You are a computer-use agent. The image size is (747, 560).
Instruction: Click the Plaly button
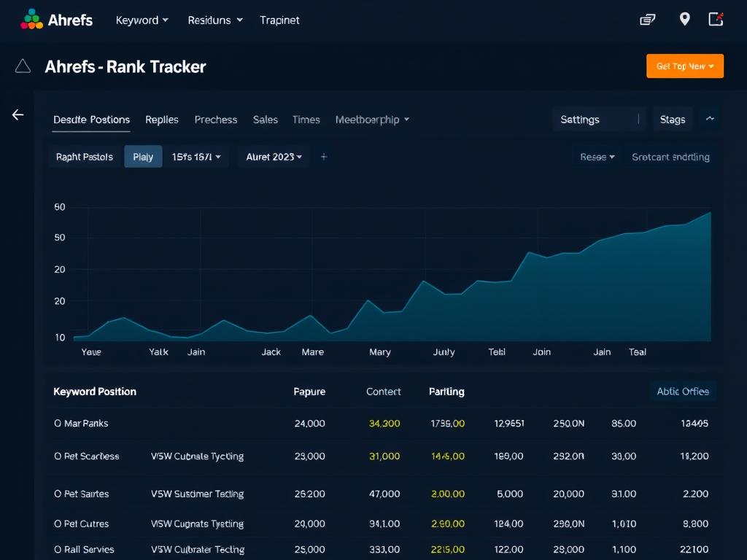click(143, 157)
